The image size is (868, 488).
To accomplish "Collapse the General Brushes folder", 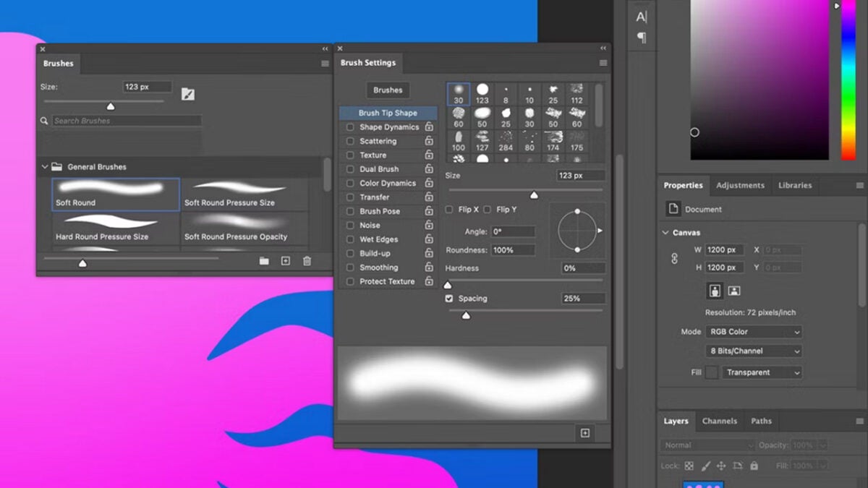I will point(45,167).
